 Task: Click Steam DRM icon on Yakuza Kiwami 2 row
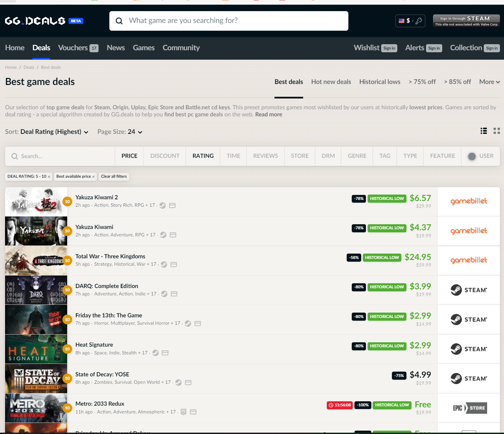pos(162,205)
